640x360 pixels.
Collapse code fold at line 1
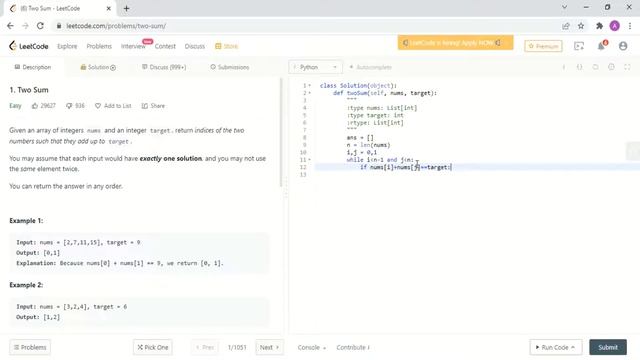pos(310,86)
